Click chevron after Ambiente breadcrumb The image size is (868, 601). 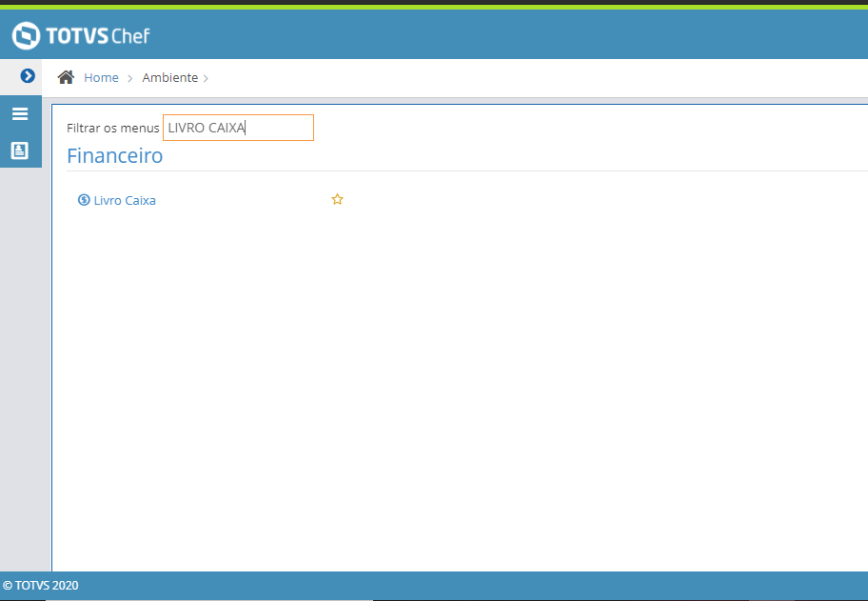[x=206, y=79]
